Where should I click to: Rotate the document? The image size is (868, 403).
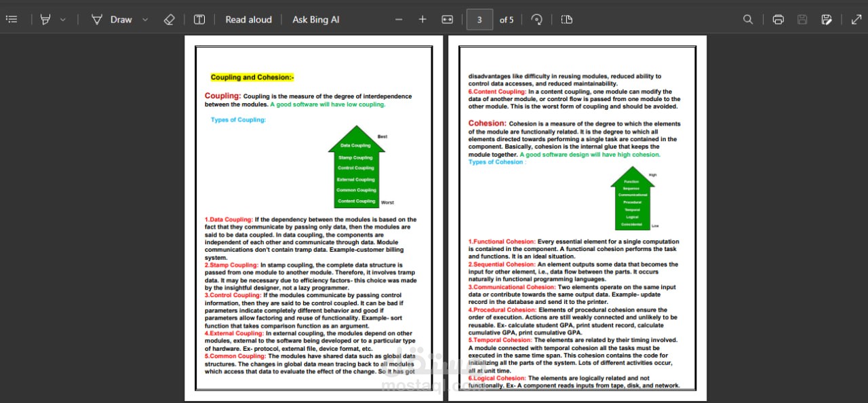click(x=536, y=20)
